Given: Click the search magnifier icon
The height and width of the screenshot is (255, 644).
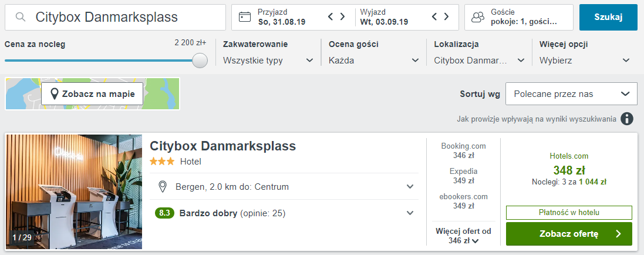Looking at the screenshot, I should (x=21, y=18).
